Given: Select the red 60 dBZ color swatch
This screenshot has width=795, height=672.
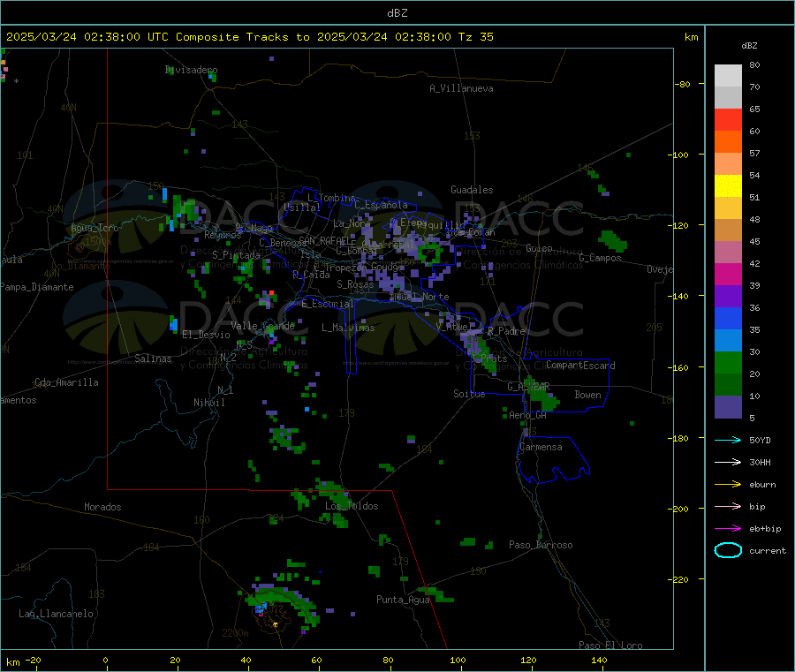Looking at the screenshot, I should (728, 119).
